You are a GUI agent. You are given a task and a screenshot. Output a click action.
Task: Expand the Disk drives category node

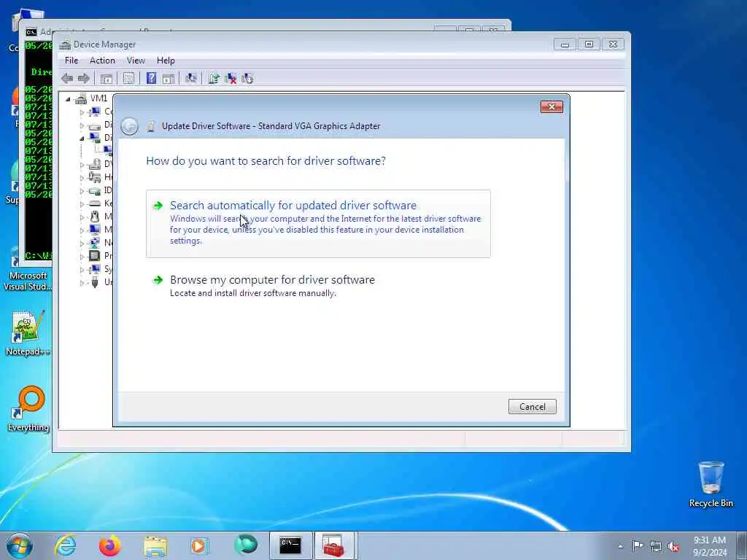(x=82, y=125)
